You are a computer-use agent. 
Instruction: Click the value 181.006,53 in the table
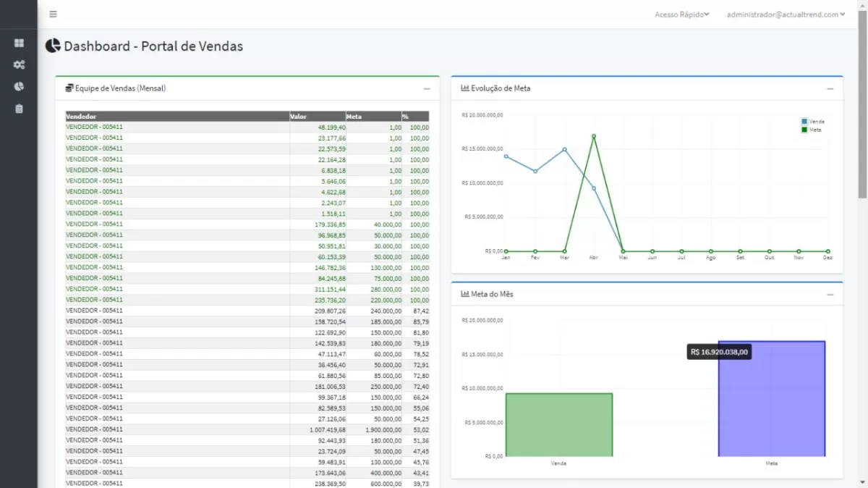pos(331,386)
